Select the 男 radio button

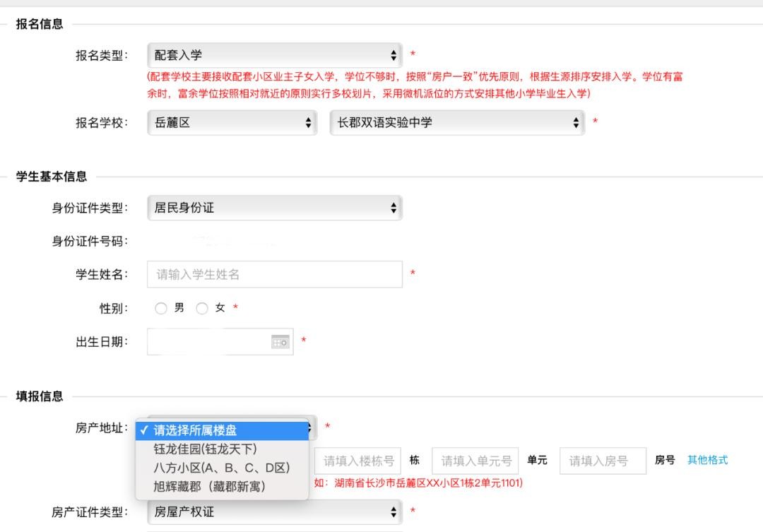coord(161,308)
